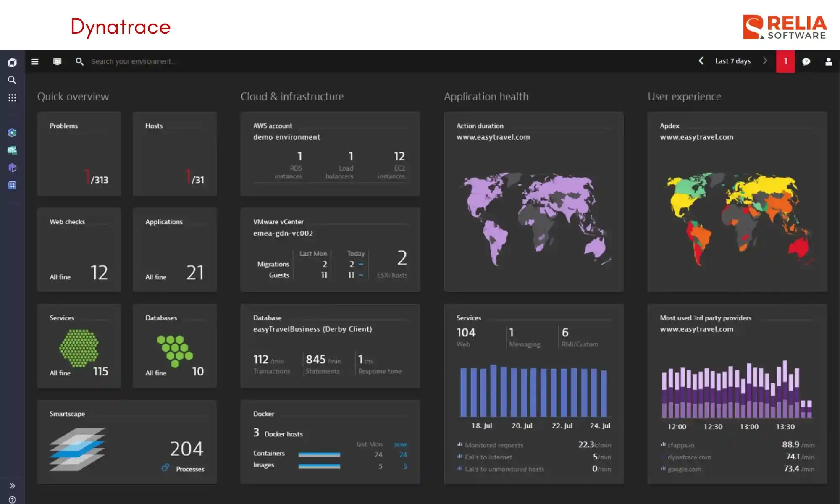Click the hamburger menu icon
This screenshot has width=840, height=504.
pos(35,61)
